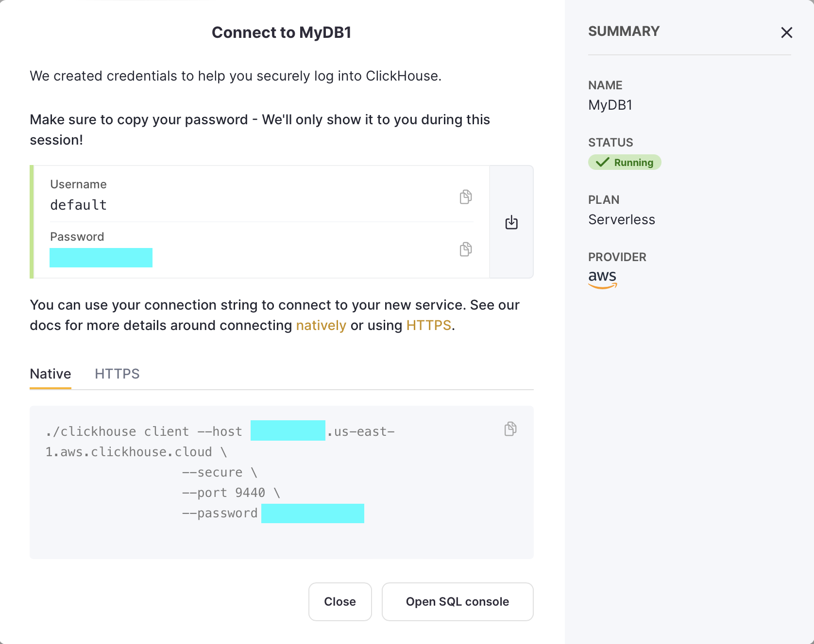Close the summary panel with X
This screenshot has width=814, height=644.
click(x=786, y=33)
